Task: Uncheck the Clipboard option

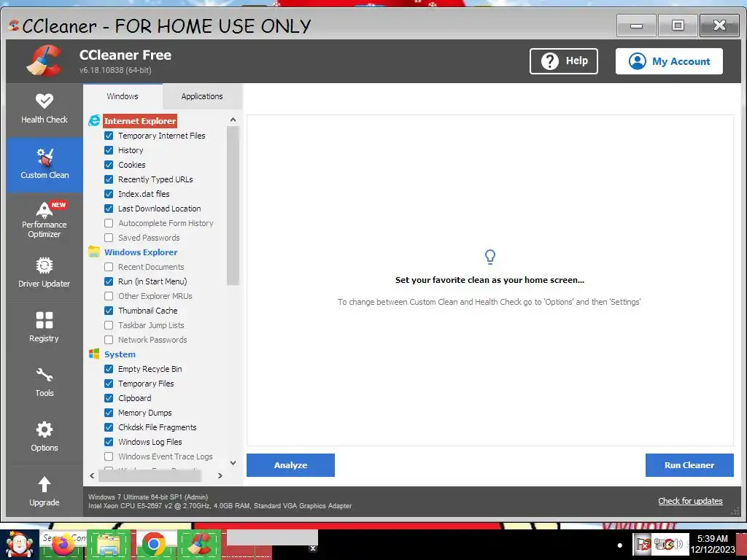Action: click(x=109, y=398)
